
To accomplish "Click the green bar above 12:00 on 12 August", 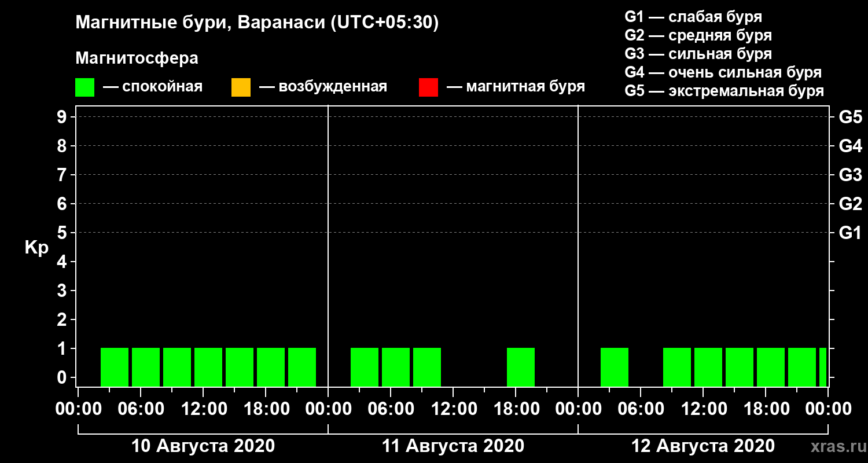I will tap(708, 367).
